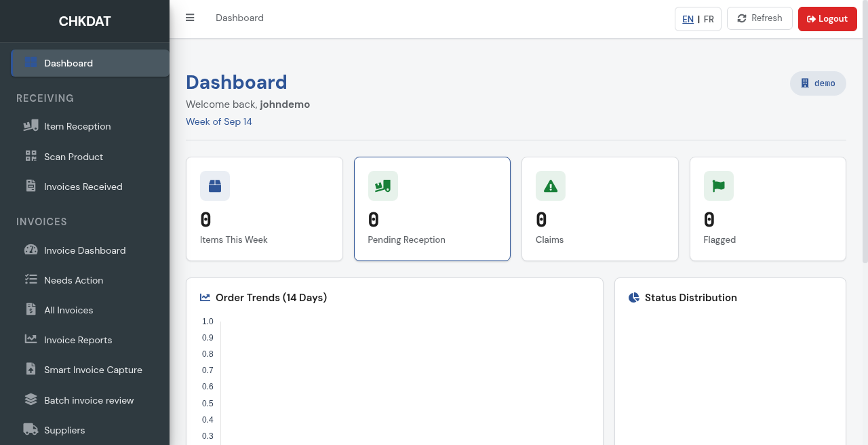Open Item Reception menu item
Viewport: 868px width, 445px height.
click(90, 126)
